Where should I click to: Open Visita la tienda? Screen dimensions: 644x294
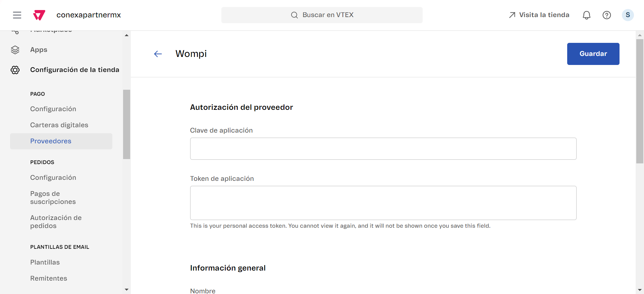click(544, 15)
